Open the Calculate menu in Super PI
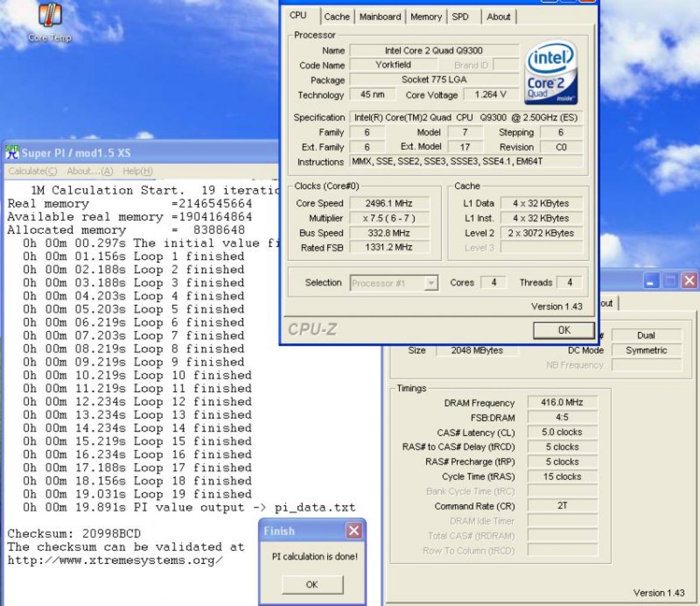700x606 pixels. click(33, 171)
